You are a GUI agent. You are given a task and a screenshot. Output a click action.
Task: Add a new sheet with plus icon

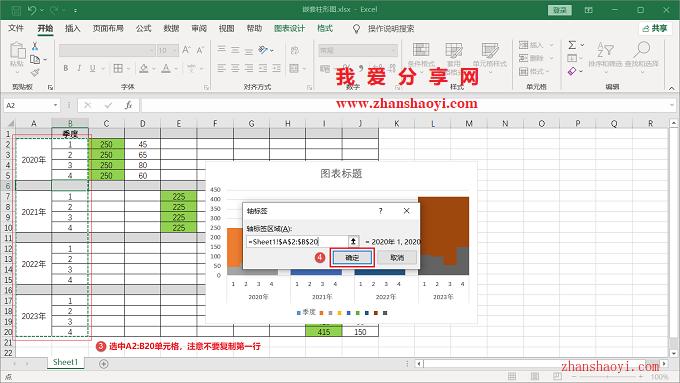104,364
